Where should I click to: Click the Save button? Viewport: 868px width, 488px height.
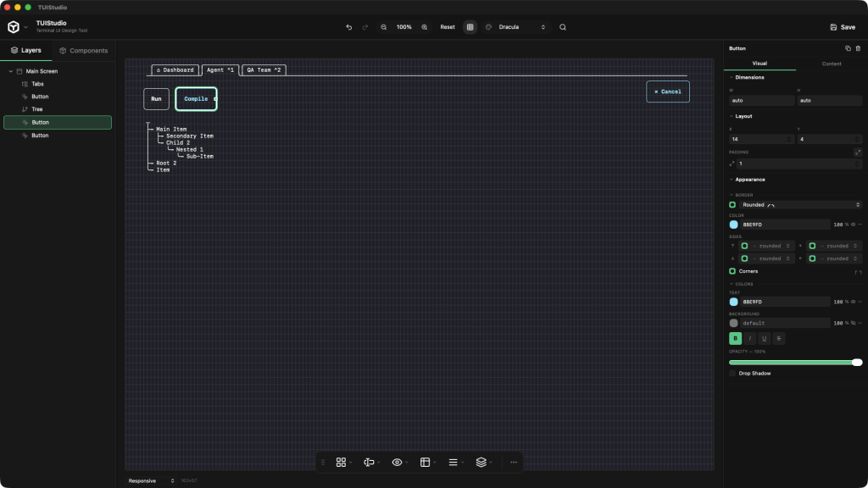pyautogui.click(x=843, y=27)
